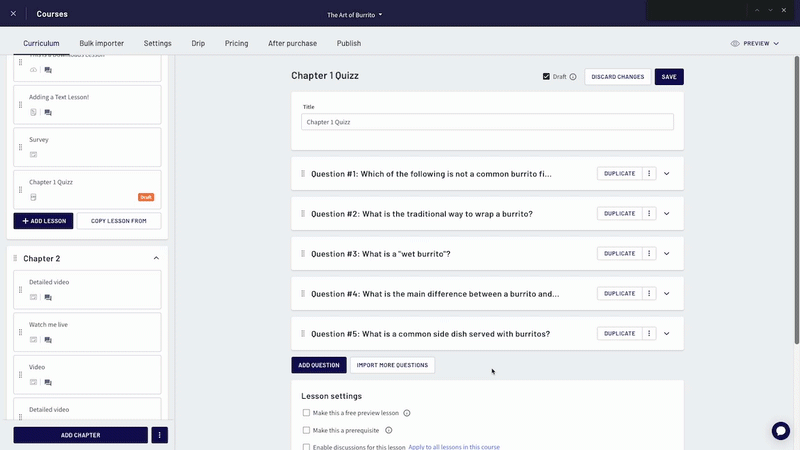Open the three-dot menu for Question #5

coord(649,333)
